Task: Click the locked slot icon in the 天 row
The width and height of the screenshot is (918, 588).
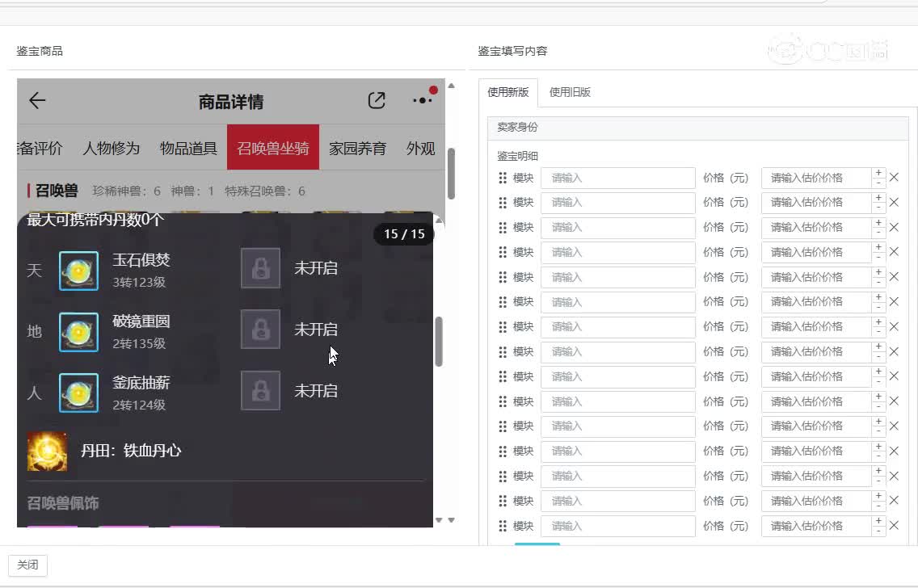Action: click(260, 268)
